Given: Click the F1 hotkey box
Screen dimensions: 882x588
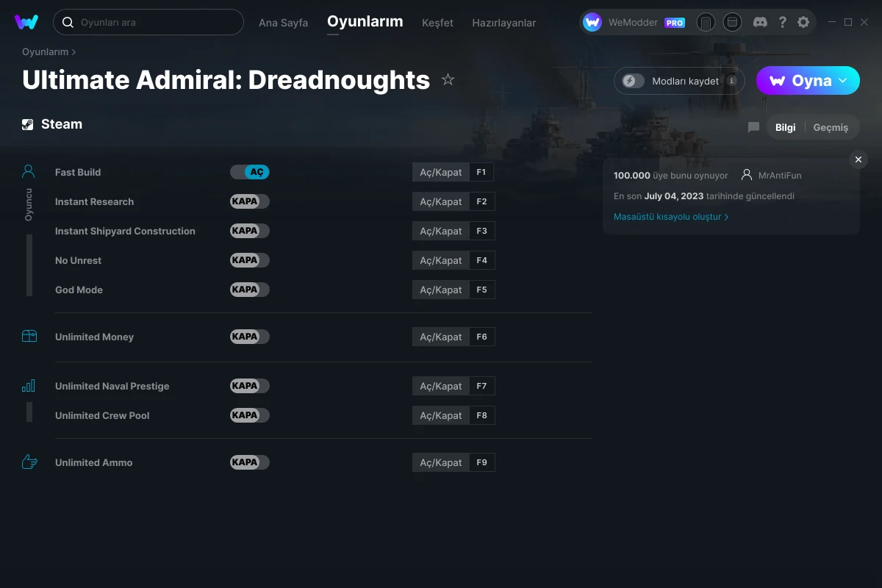Looking at the screenshot, I should [x=481, y=172].
